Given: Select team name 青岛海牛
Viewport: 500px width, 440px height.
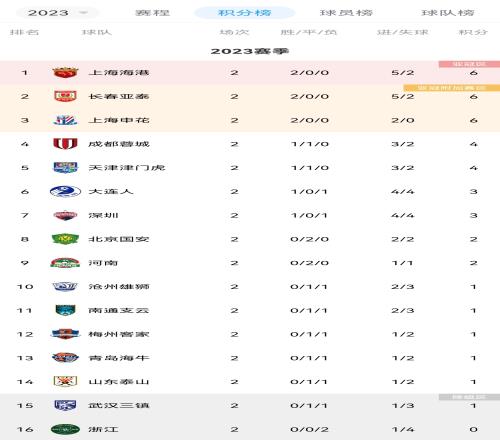Looking at the screenshot, I should tap(119, 358).
